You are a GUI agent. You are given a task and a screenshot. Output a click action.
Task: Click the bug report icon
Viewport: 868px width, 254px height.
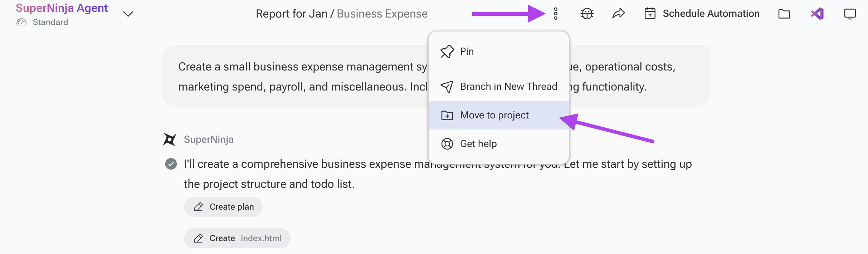point(587,14)
